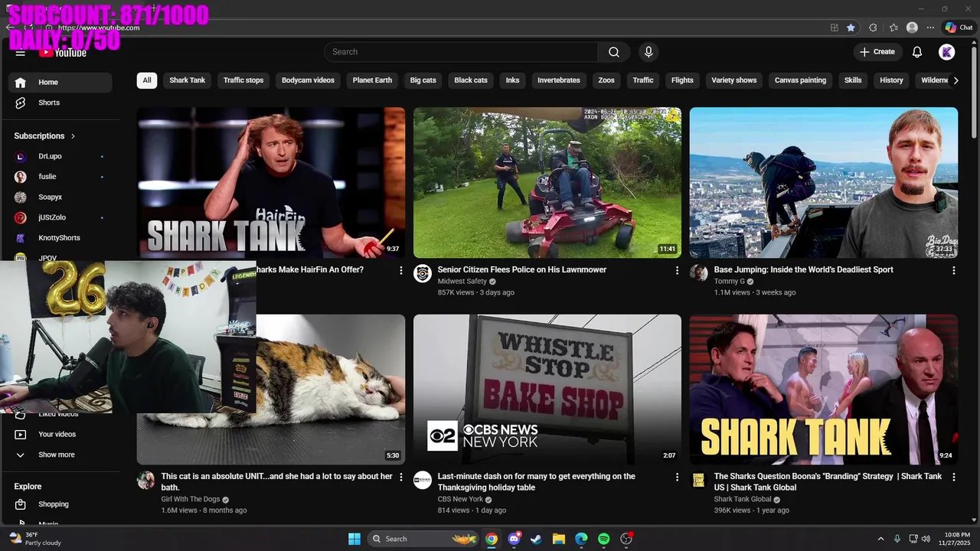Show more filter chips with right arrow

pyautogui.click(x=955, y=80)
